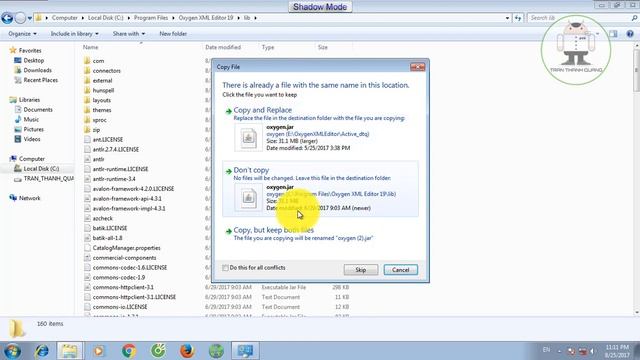Click the Copy, but keep both files arrow
Screen dimensions: 640x360
(x=229, y=231)
